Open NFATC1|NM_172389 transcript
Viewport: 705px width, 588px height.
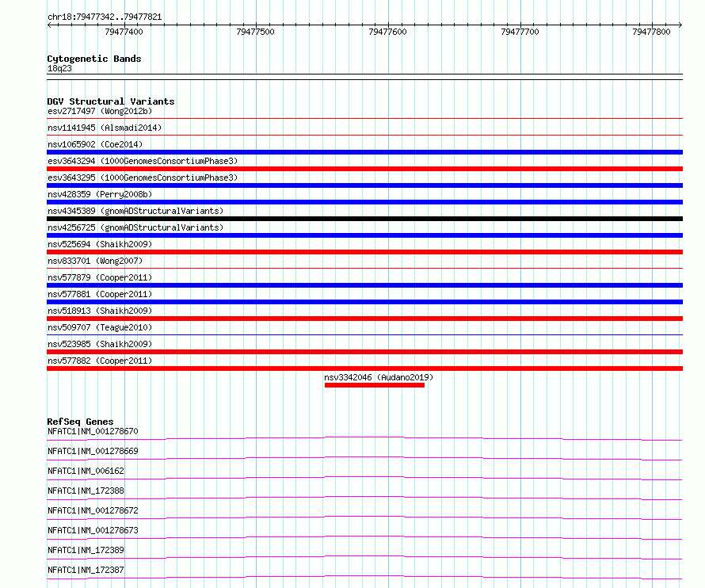point(86,550)
